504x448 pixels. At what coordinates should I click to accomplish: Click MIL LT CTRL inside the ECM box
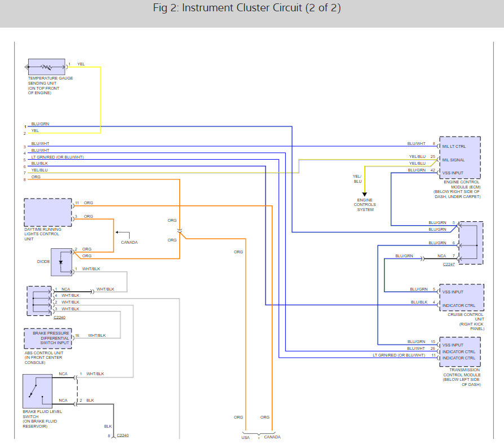coord(454,146)
